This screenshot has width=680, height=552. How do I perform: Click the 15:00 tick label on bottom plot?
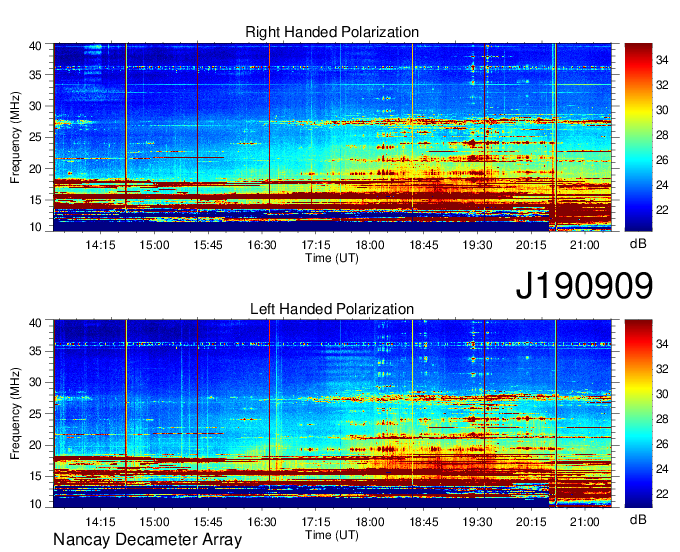154,522
